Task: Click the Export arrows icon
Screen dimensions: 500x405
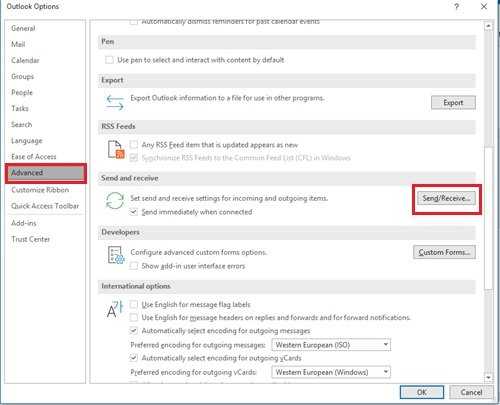Action: [115, 102]
